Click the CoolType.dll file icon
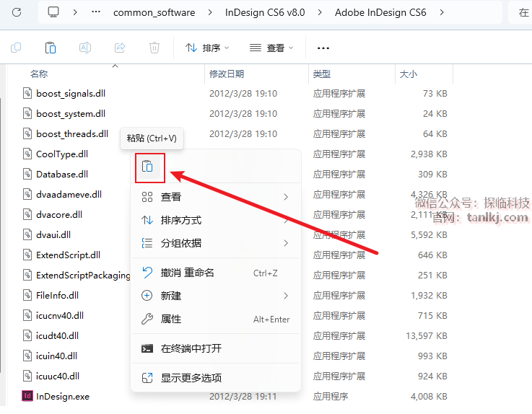This screenshot has height=414, width=532. [27, 154]
